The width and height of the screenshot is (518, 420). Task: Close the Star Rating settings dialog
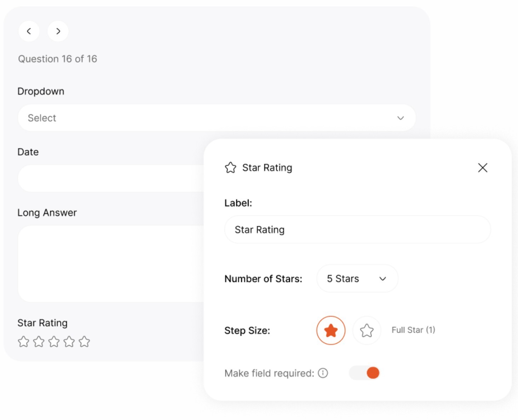[483, 168]
